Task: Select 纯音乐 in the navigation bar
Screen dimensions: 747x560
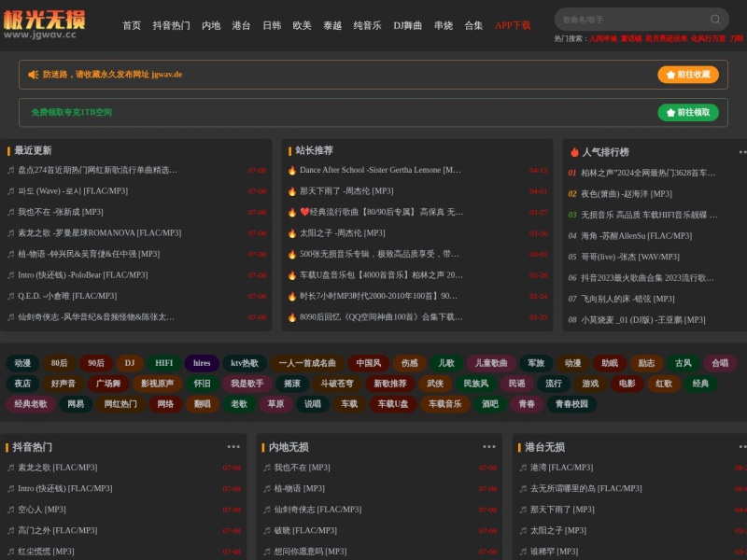Action: 367,25
